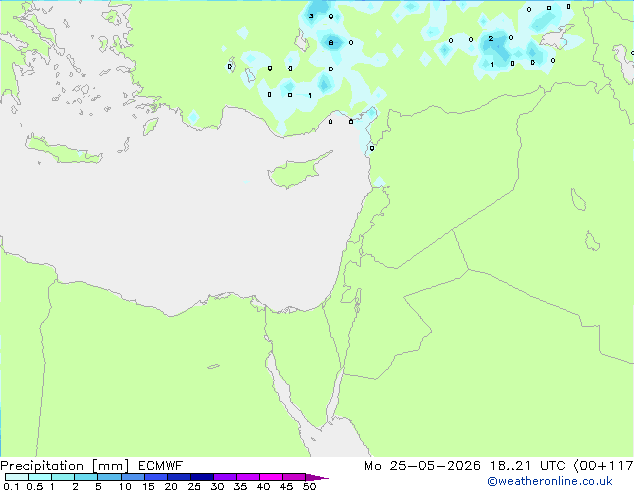634x490 pixels.
Task: Select the 2–5 mm legend color swatch
Action: [x=86, y=477]
